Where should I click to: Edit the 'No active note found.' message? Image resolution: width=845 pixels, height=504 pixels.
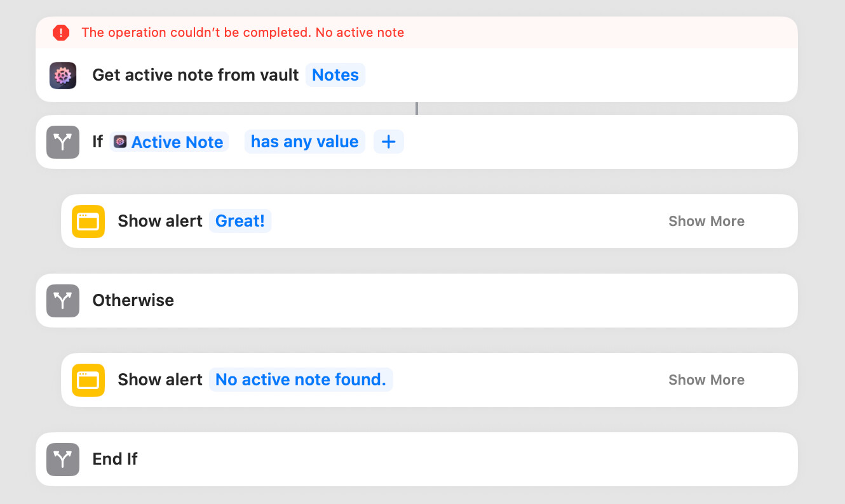pyautogui.click(x=301, y=380)
